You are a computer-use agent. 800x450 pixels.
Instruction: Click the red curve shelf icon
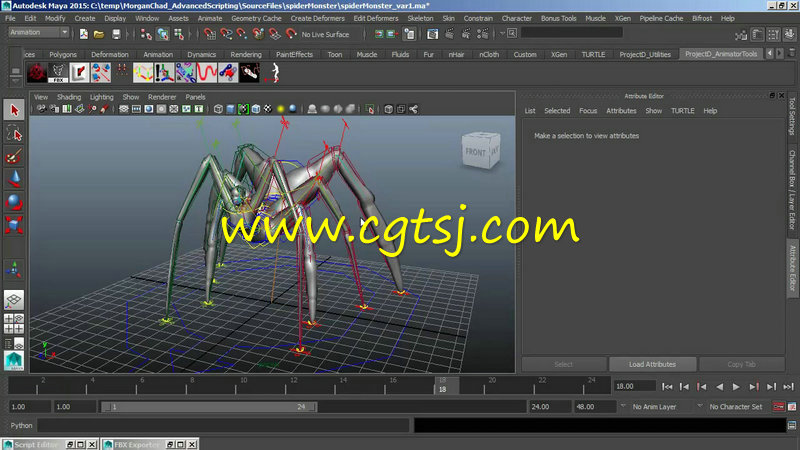coord(207,73)
